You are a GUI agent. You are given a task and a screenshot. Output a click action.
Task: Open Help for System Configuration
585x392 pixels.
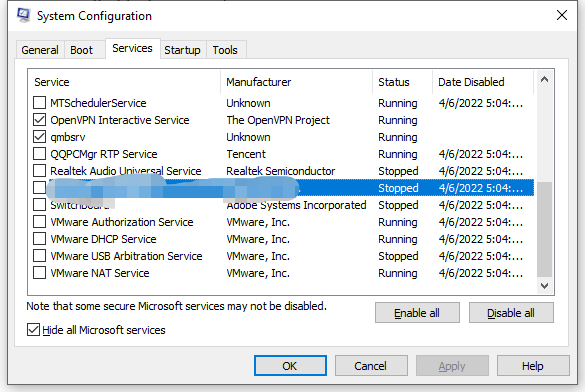[x=533, y=366]
